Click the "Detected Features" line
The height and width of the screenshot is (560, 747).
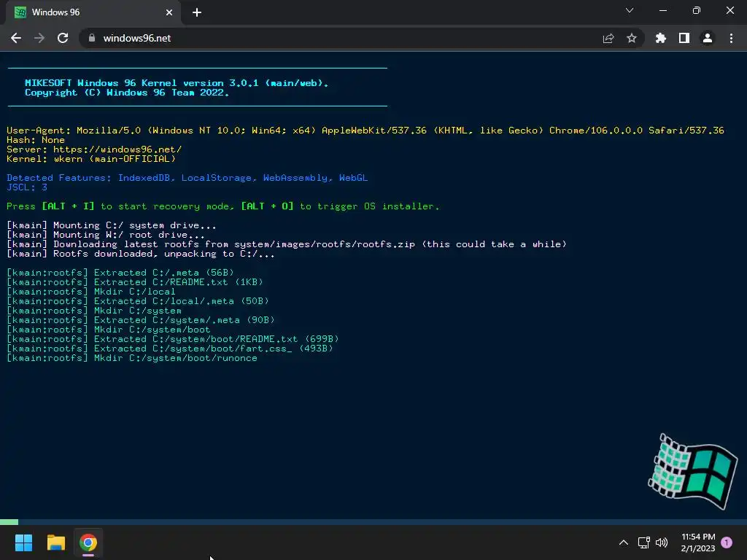click(x=187, y=178)
